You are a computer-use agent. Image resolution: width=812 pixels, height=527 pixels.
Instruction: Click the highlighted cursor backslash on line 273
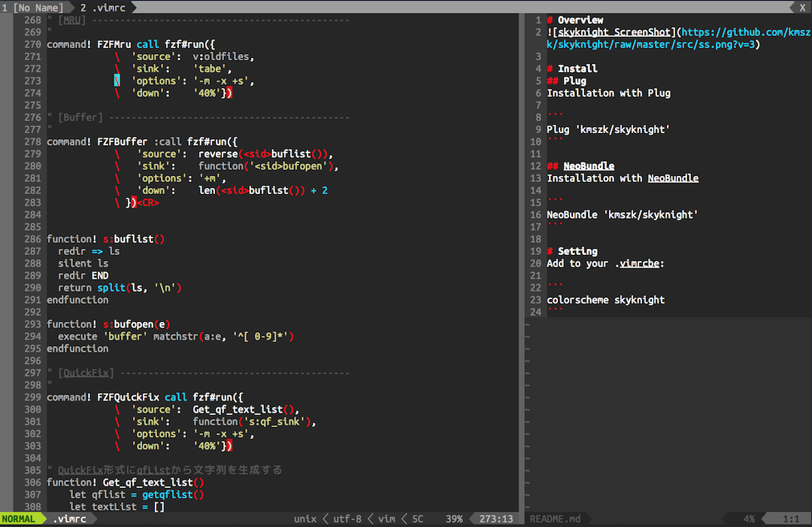point(117,81)
